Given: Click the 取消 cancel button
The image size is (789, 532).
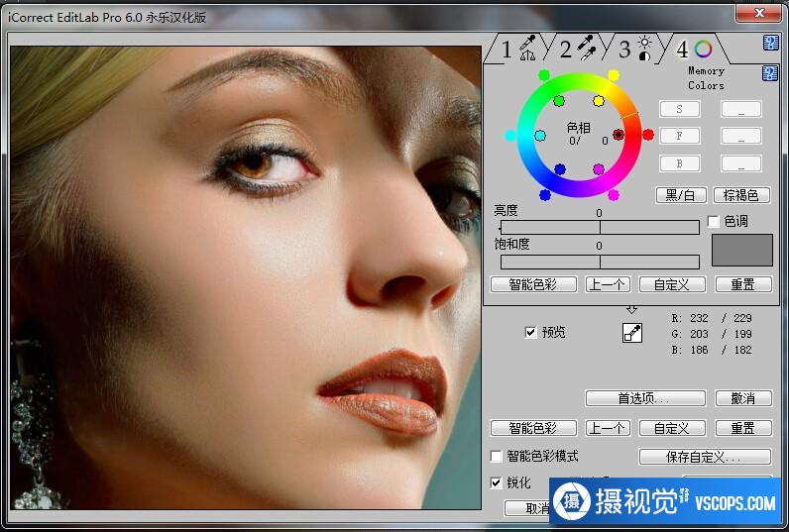Looking at the screenshot, I should pos(527,508).
